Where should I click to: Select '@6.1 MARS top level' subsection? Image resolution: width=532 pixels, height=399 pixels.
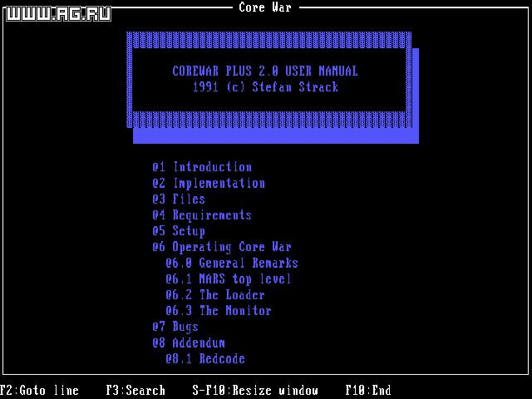click(x=229, y=279)
